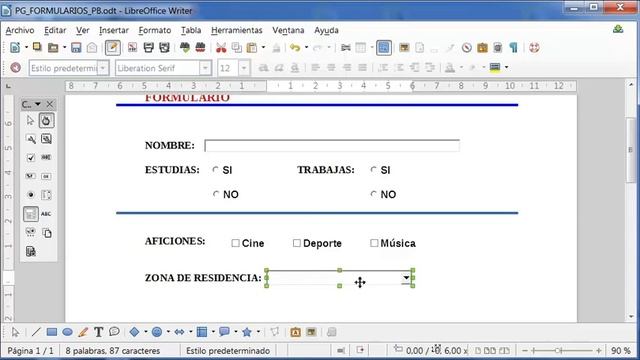Click the Copy icon
Viewport: 640px width, 360px height.
(236, 48)
